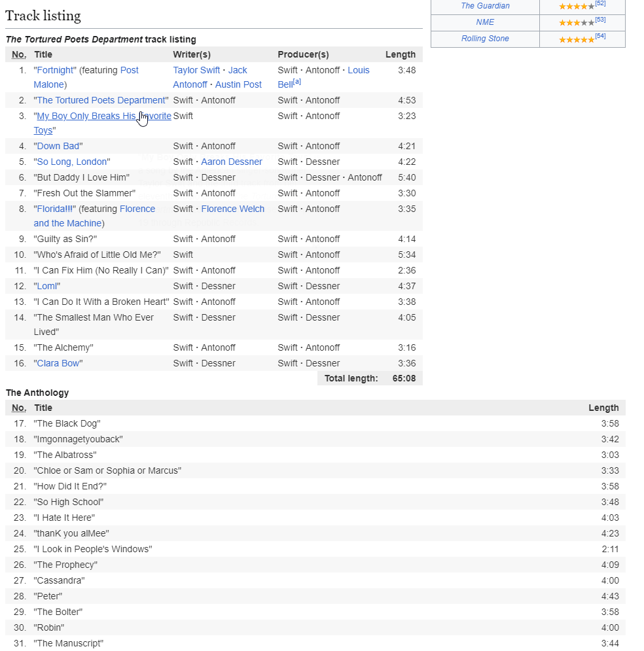This screenshot has height=651, width=644.
Task: Click the "Length" header of the main table
Action: [401, 55]
